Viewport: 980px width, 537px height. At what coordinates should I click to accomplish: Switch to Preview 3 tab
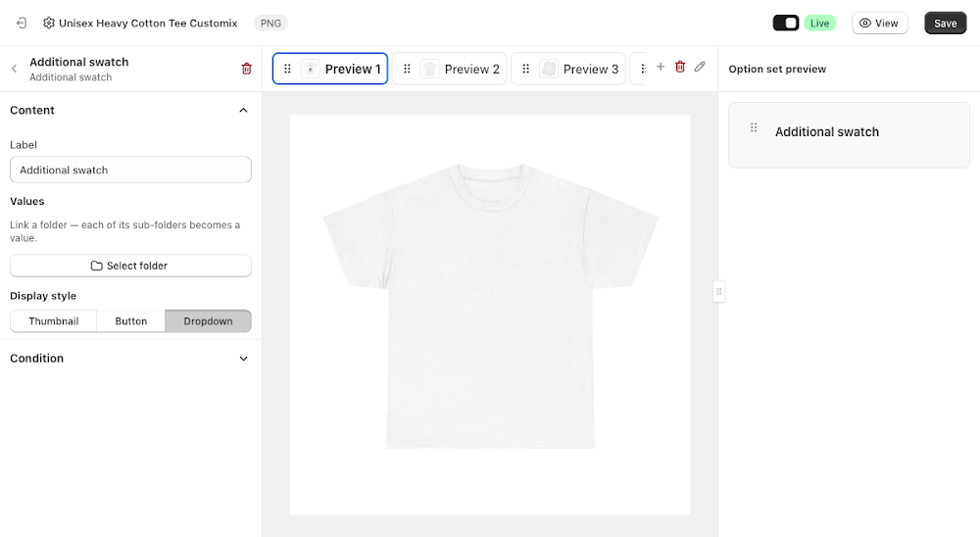pyautogui.click(x=568, y=69)
